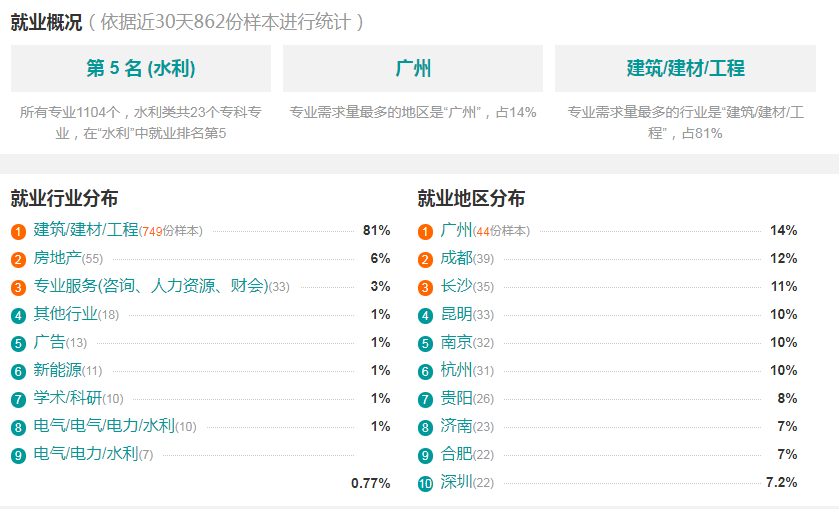Viewport: 839px width, 509px height.
Task: Open the 昆明 region link
Action: click(x=456, y=314)
